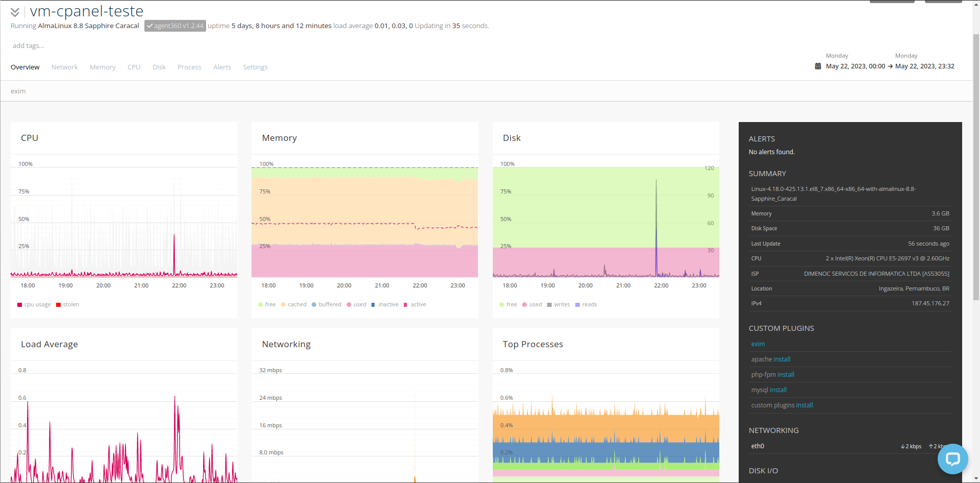The image size is (980, 483).
Task: Click the Load Average chart title
Action: coord(49,345)
